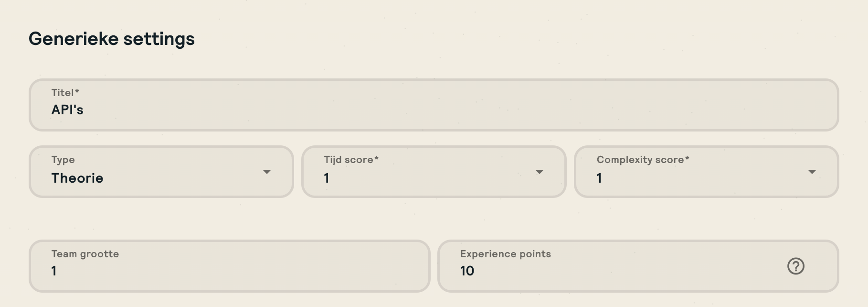868x307 pixels.
Task: Click the "Titel*" field label
Action: coord(65,93)
